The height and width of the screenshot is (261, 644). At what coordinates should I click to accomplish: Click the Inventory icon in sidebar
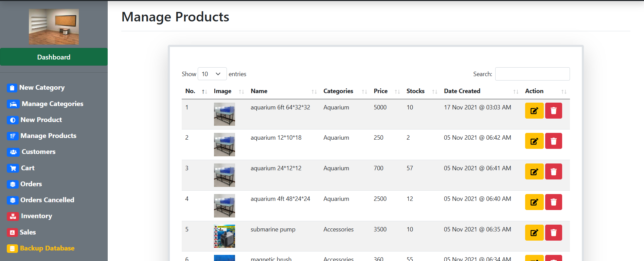click(13, 216)
